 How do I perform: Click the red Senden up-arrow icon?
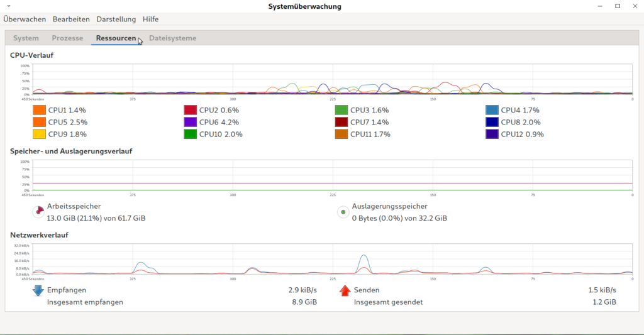(x=345, y=290)
